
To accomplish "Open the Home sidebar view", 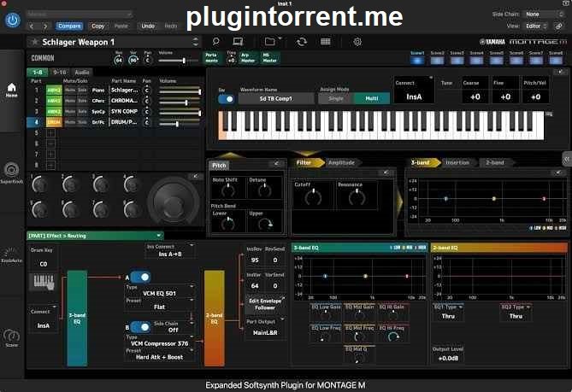I will pyautogui.click(x=12, y=90).
